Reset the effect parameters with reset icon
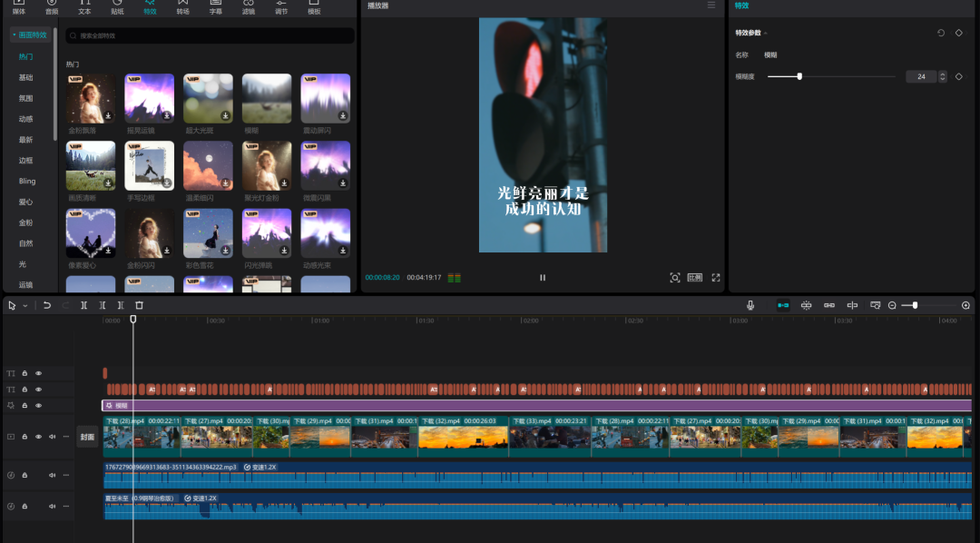 [941, 33]
